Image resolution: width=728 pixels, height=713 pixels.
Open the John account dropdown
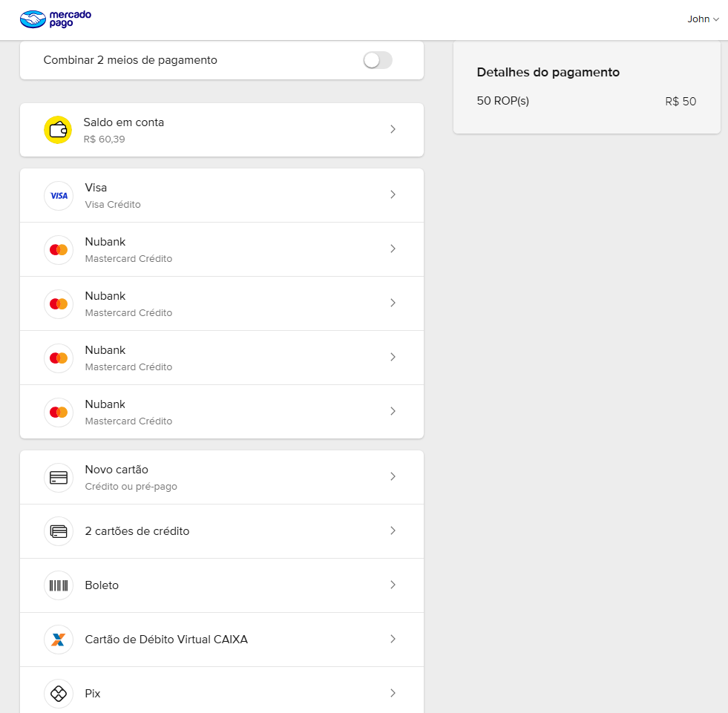(703, 19)
